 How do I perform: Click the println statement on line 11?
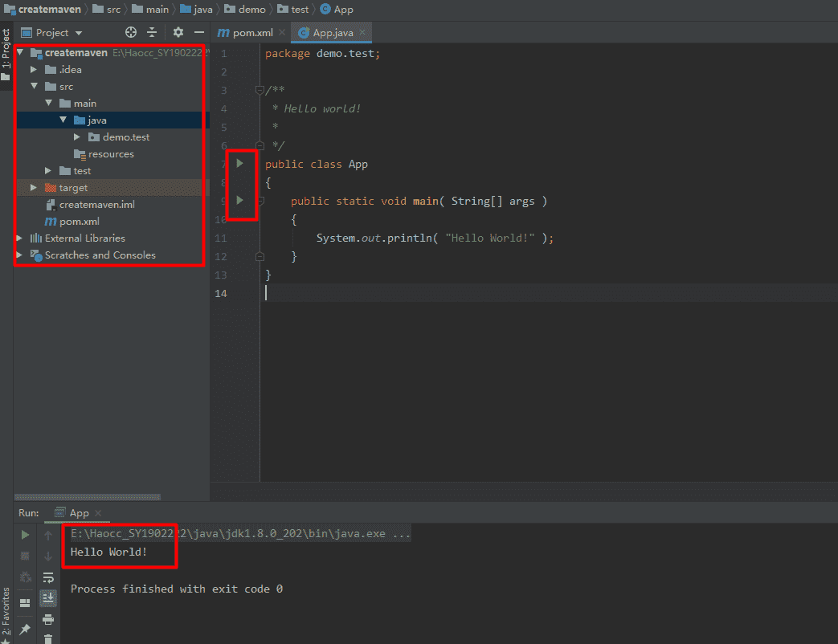click(435, 238)
